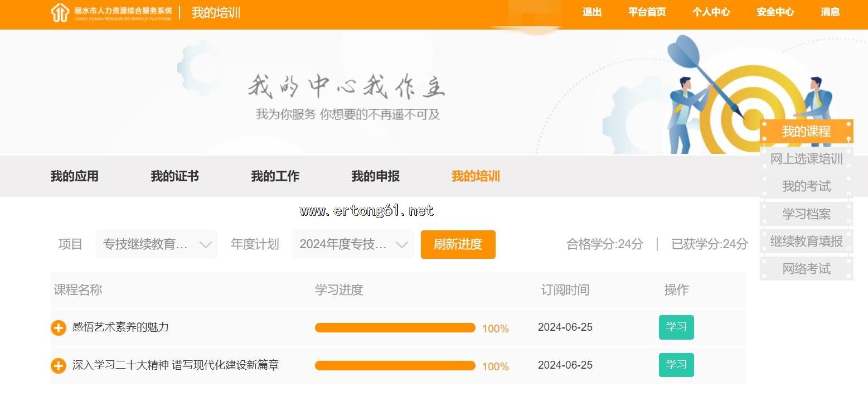
Task: Open 安全中心 from the header
Action: point(775,12)
